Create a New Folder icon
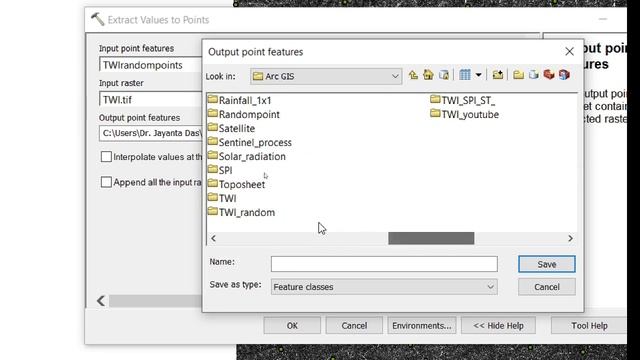The height and width of the screenshot is (360, 640). click(x=518, y=75)
